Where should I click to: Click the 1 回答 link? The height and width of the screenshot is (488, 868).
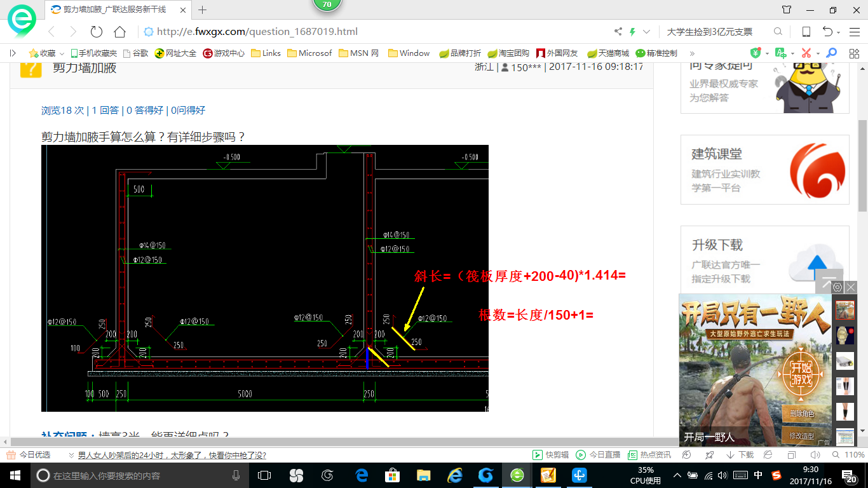105,110
